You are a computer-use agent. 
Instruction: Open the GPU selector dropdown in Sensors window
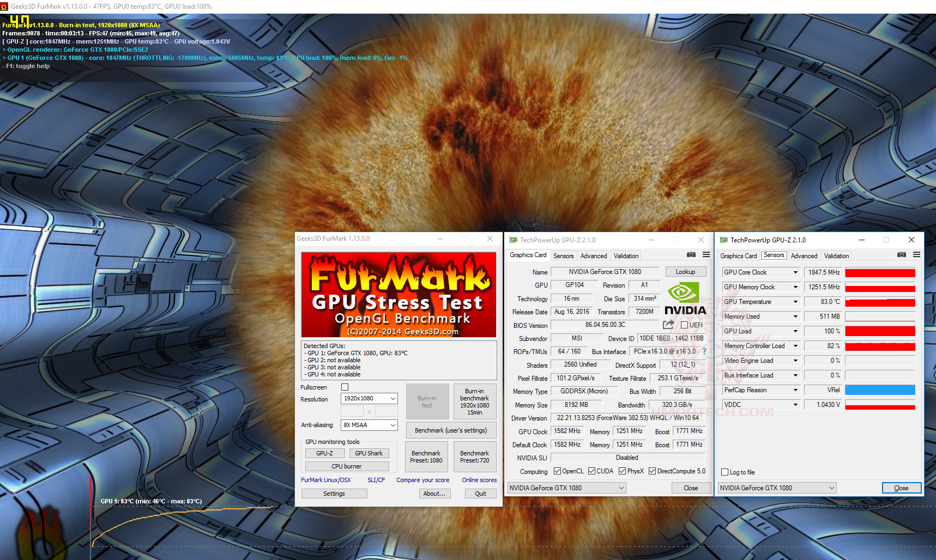click(x=777, y=488)
